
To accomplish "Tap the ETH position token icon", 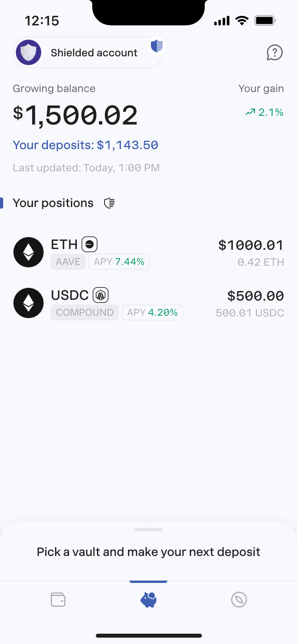I will [29, 252].
